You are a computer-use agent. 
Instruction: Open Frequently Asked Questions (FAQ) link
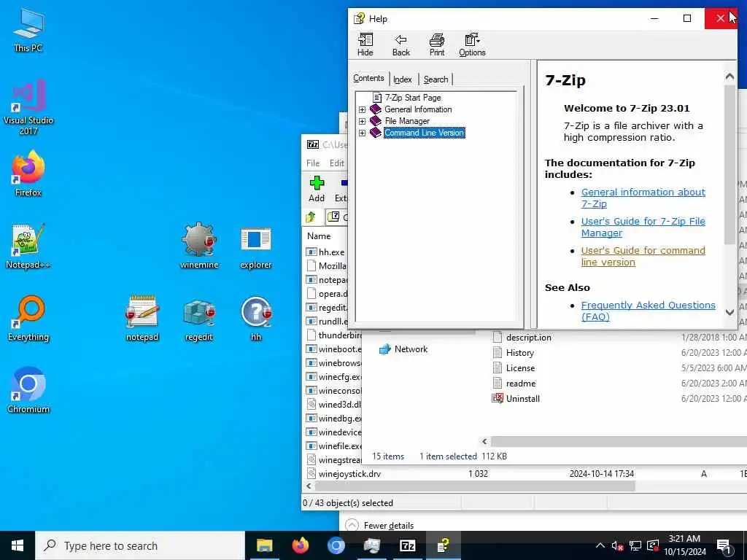648,311
